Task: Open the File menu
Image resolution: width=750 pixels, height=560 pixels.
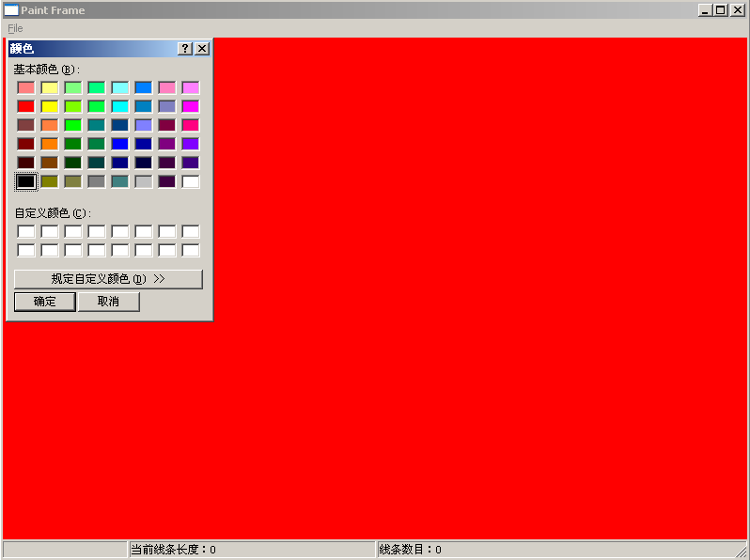Action: (x=15, y=28)
